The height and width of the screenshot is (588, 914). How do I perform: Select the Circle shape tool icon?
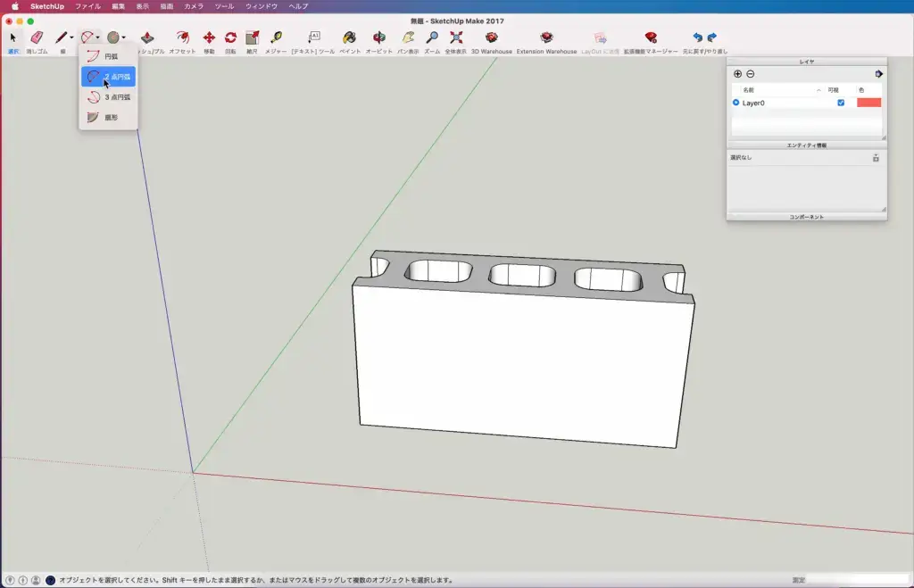pos(113,37)
